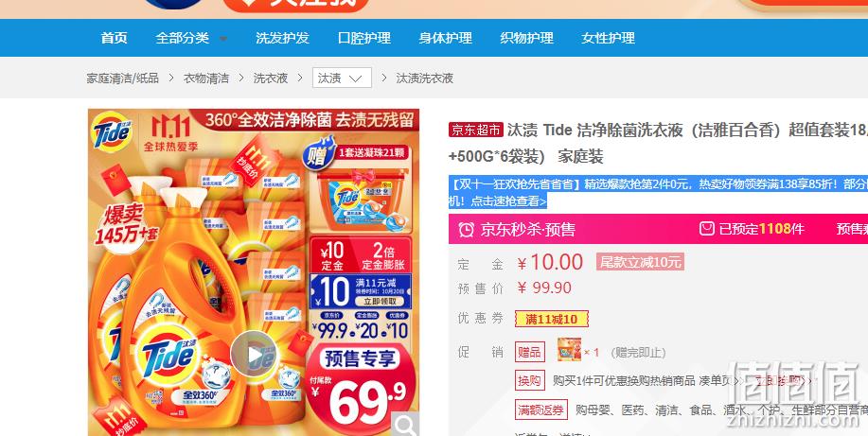Open the 汰渍 brand dropdown in breadcrumb
This screenshot has height=436, width=868.
pos(342,78)
